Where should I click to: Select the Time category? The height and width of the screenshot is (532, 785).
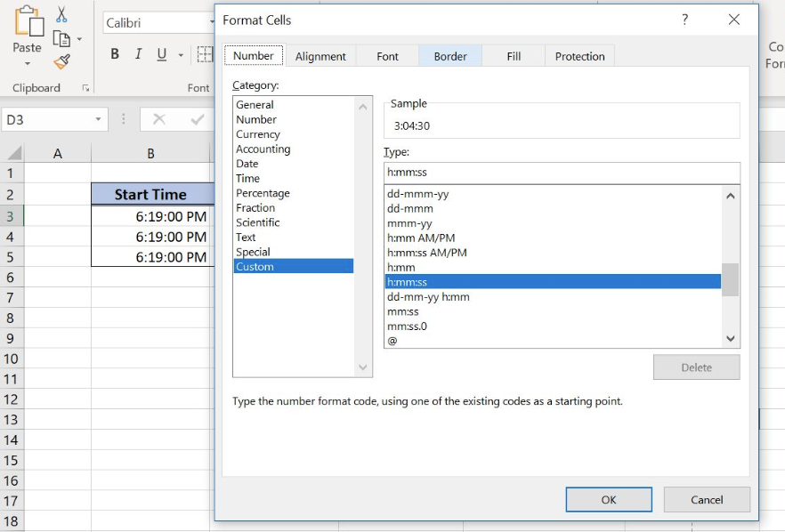[x=248, y=178]
